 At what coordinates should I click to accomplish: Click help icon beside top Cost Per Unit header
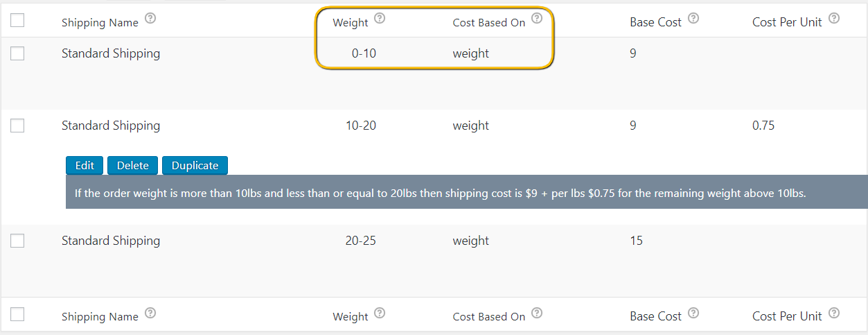coord(834,19)
